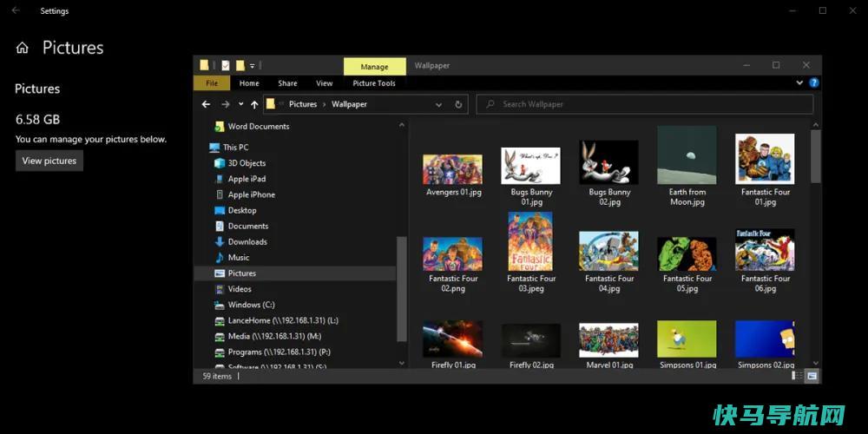Click the Search Wallpaper field
The image size is (868, 434).
(645, 104)
